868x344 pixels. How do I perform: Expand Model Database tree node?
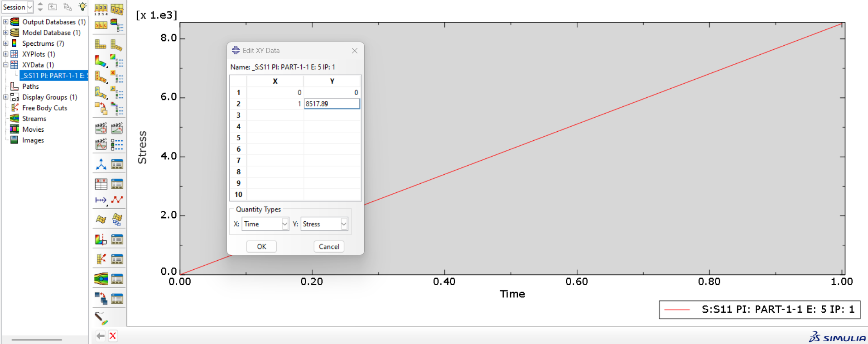coord(5,33)
